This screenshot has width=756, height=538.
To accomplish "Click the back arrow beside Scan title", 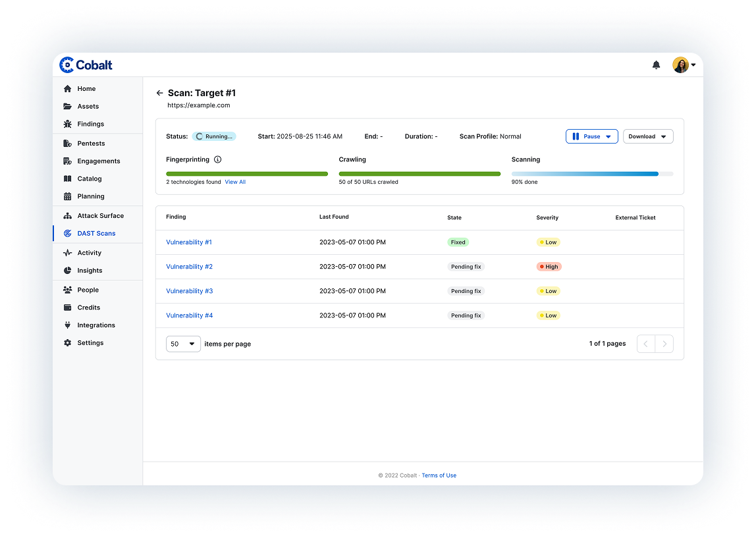I will [159, 94].
